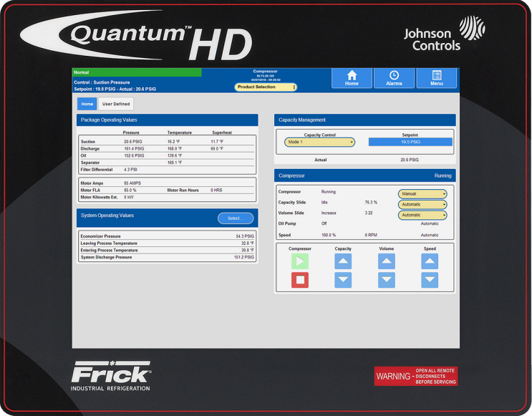Click Discharge temperature 168.0 °F
This screenshot has height=416, width=532.
click(175, 149)
